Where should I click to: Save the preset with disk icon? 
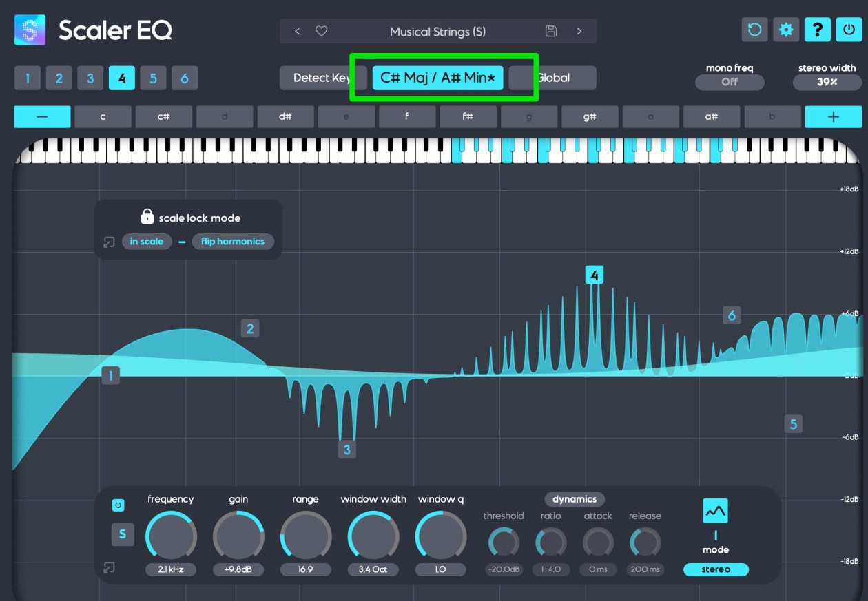(x=551, y=31)
